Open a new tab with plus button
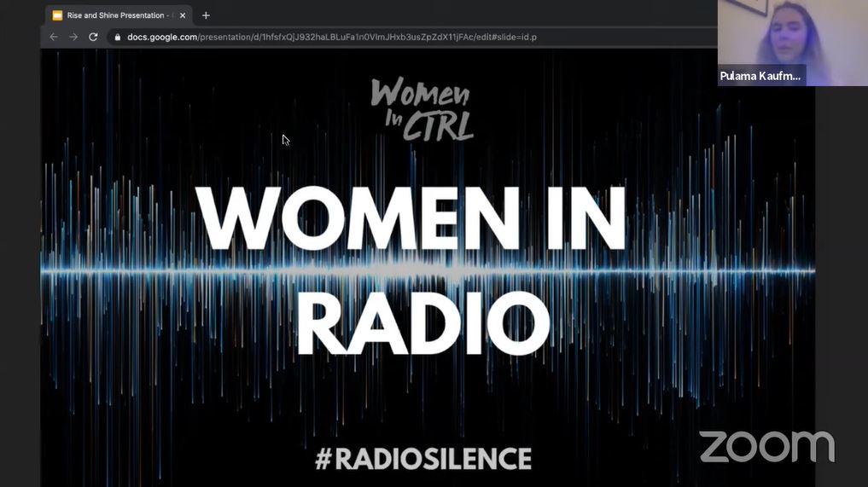The image size is (868, 487). [206, 15]
